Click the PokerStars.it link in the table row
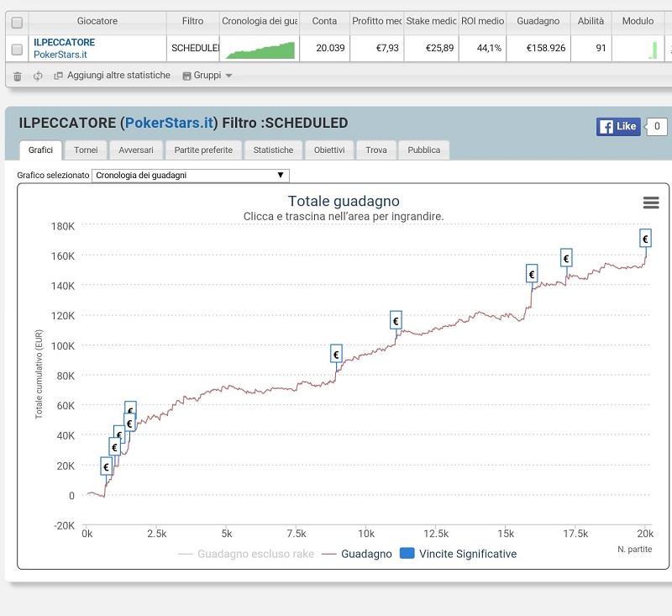This screenshot has height=616, width=672. tap(60, 55)
